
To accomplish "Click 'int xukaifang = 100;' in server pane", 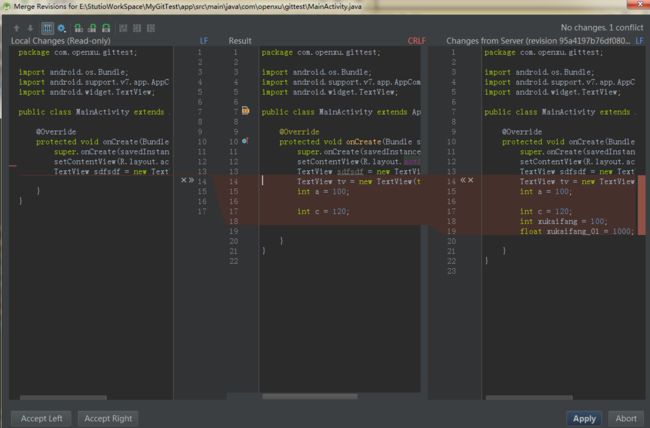I will (564, 221).
